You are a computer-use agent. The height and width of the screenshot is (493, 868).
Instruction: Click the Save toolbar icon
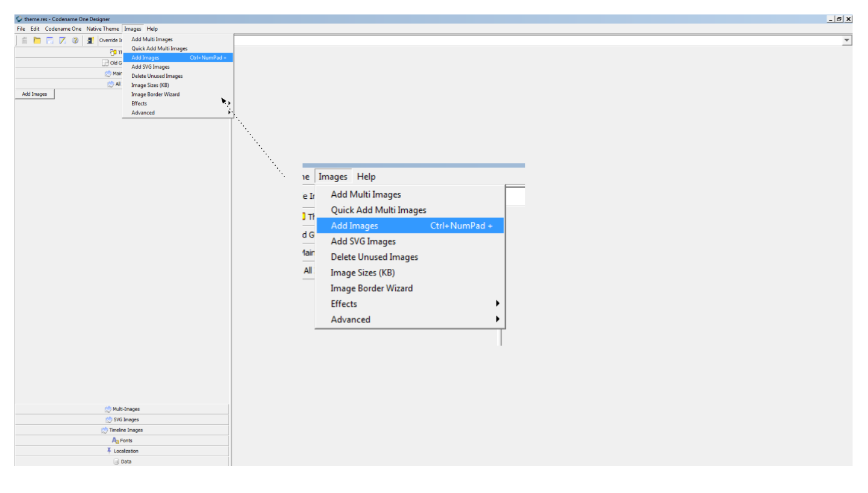(x=50, y=40)
